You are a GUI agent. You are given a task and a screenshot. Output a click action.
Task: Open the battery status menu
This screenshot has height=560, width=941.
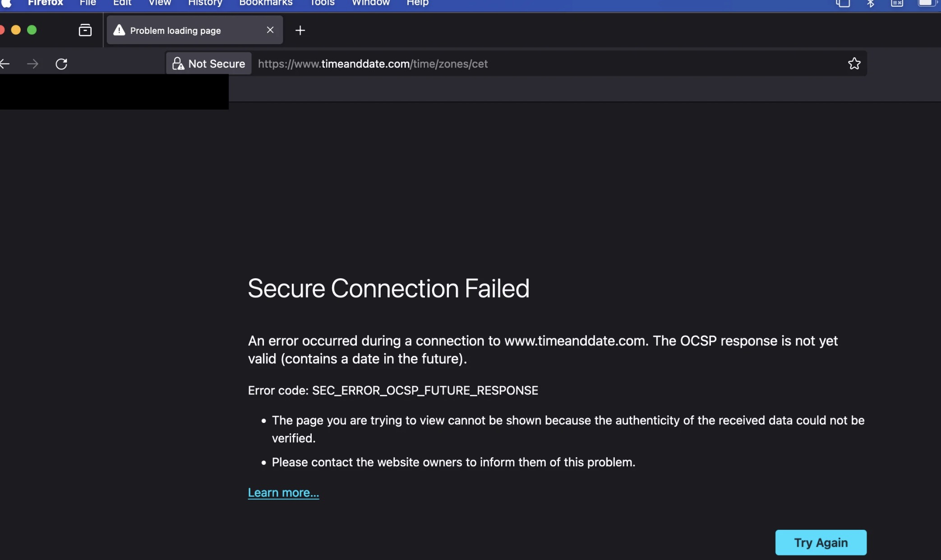coord(927,4)
